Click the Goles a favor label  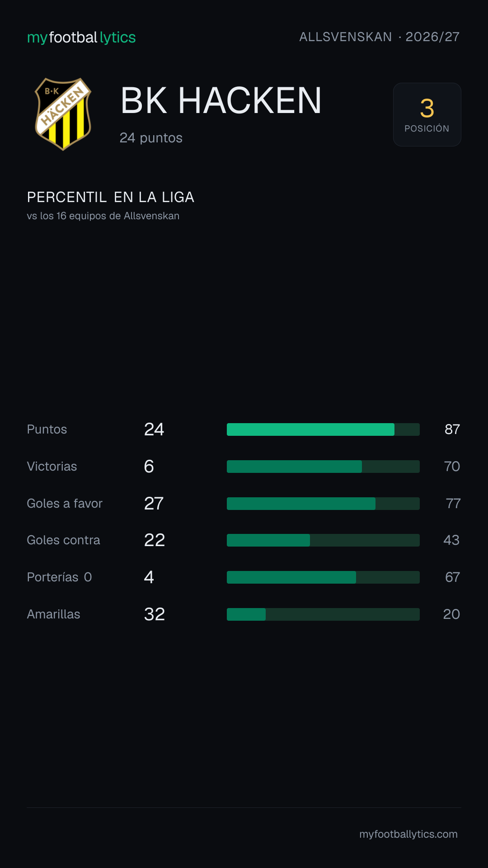pyautogui.click(x=65, y=504)
